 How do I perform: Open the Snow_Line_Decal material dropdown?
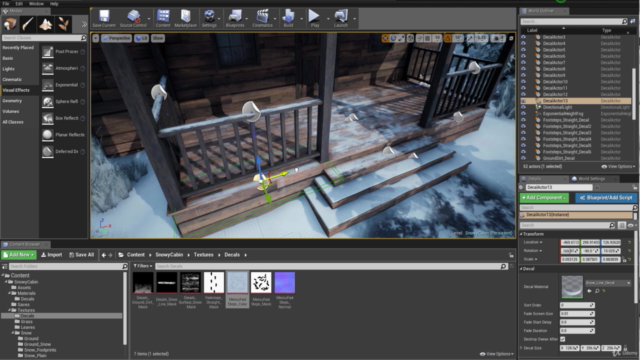coord(608,283)
